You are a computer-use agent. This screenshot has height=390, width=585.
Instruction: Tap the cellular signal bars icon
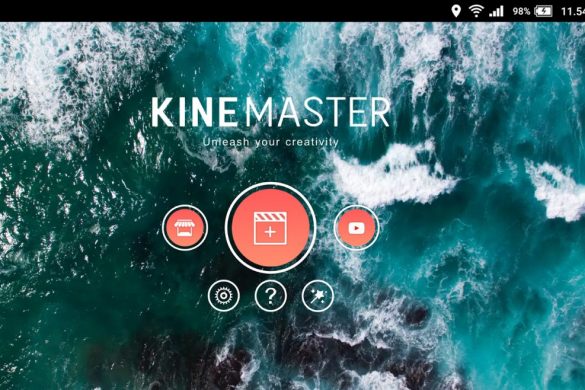[496, 11]
